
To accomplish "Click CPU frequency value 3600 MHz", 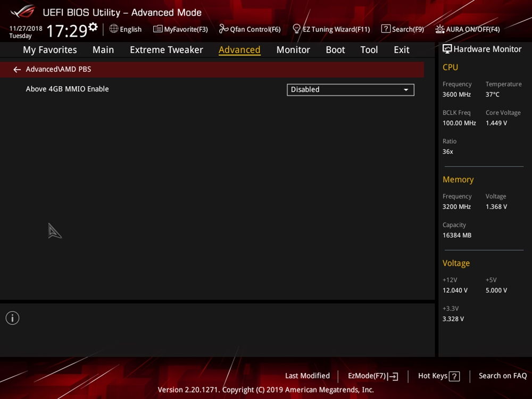I will [x=456, y=95].
